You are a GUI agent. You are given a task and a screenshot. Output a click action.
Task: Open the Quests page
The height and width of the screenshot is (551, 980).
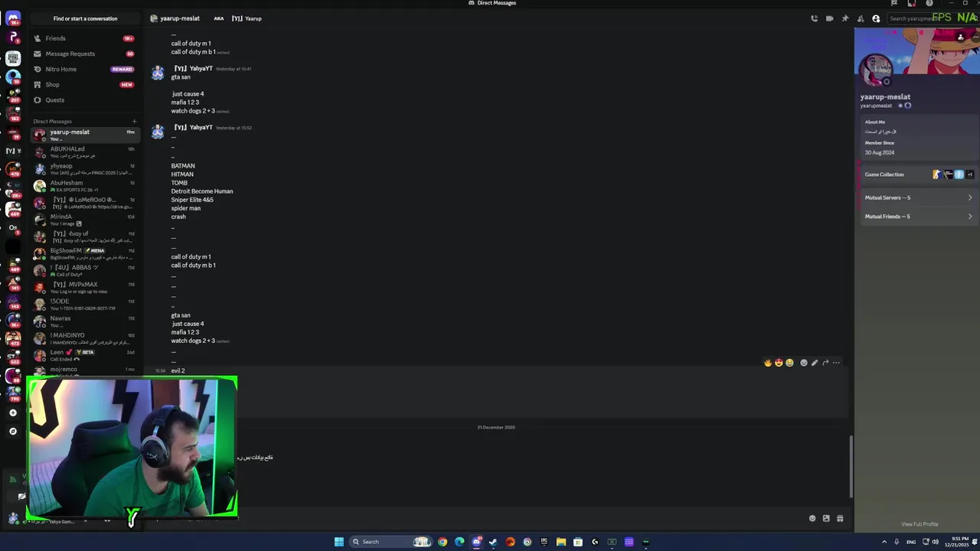coord(84,100)
